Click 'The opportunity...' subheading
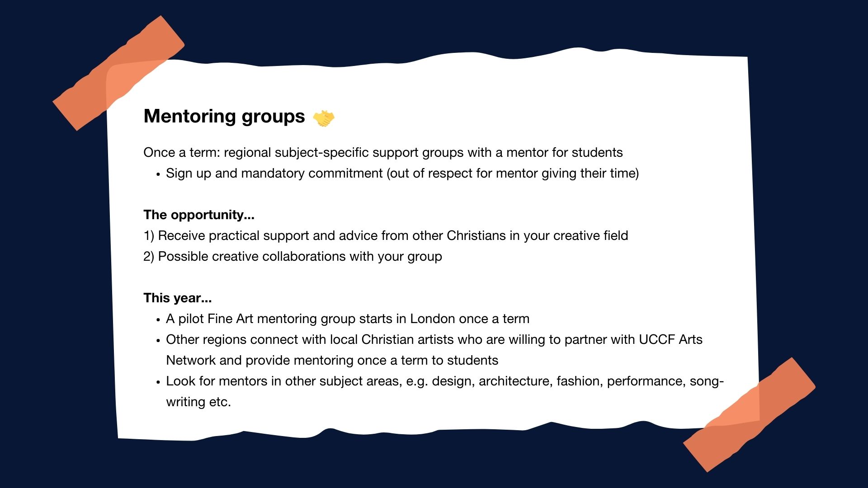The image size is (868, 488). [x=199, y=215]
